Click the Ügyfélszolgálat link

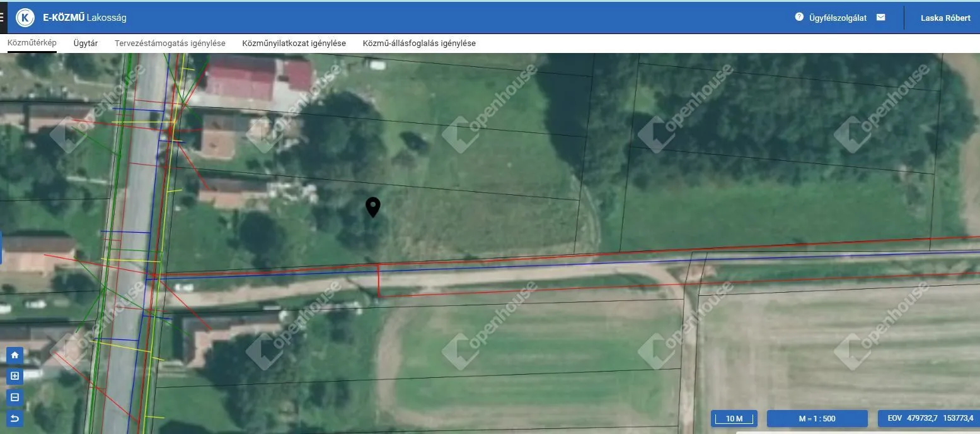pyautogui.click(x=838, y=18)
